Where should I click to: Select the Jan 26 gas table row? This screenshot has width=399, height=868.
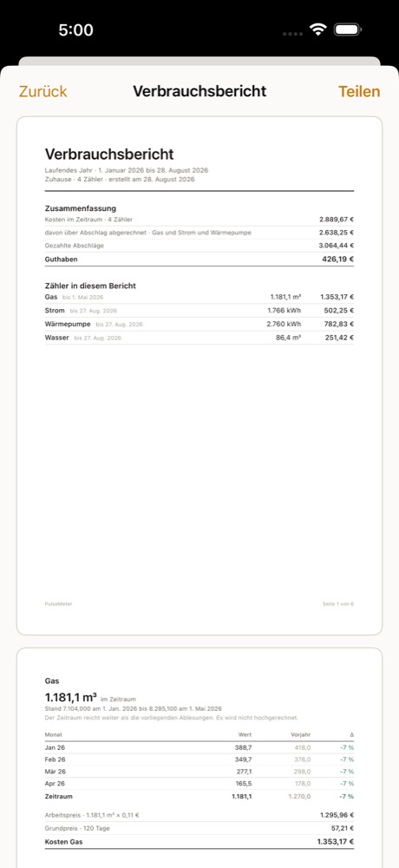(x=199, y=747)
